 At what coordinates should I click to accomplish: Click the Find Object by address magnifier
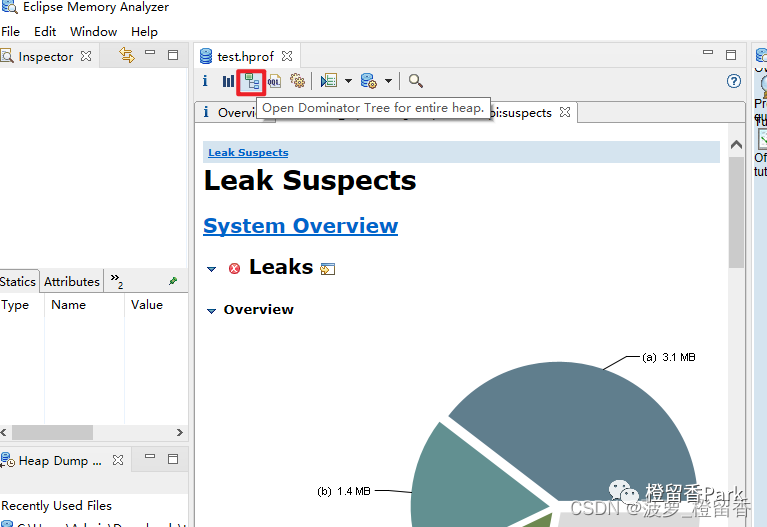point(416,81)
